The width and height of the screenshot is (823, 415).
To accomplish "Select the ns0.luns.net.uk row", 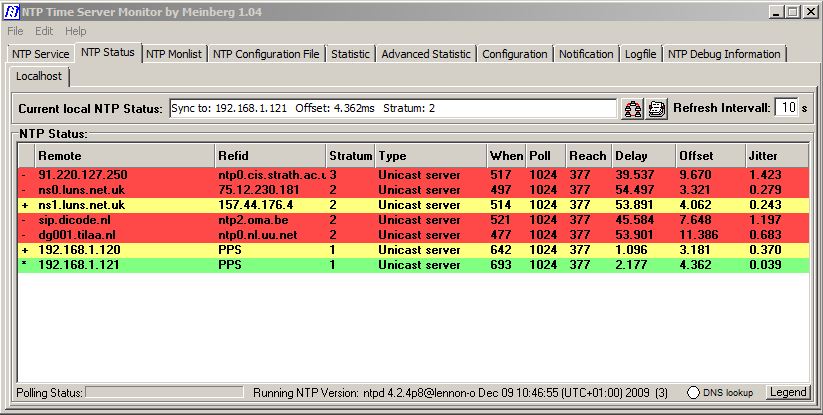I will pos(414,190).
